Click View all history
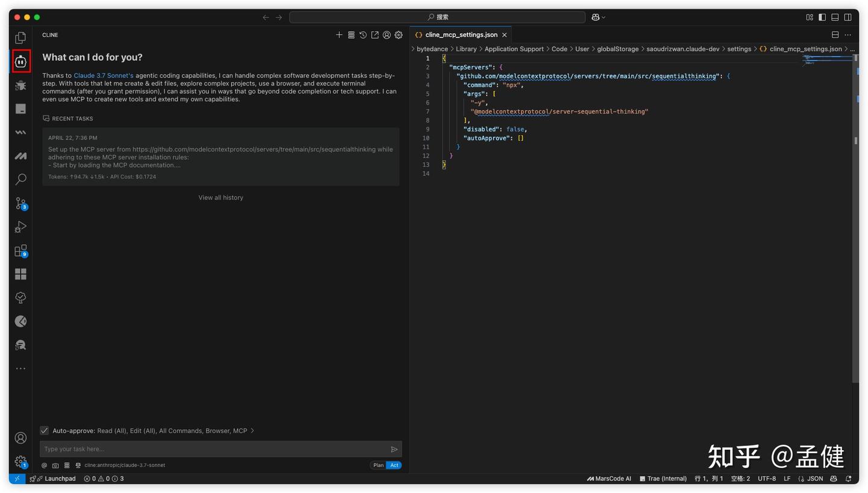This screenshot has width=868, height=493. pyautogui.click(x=221, y=198)
